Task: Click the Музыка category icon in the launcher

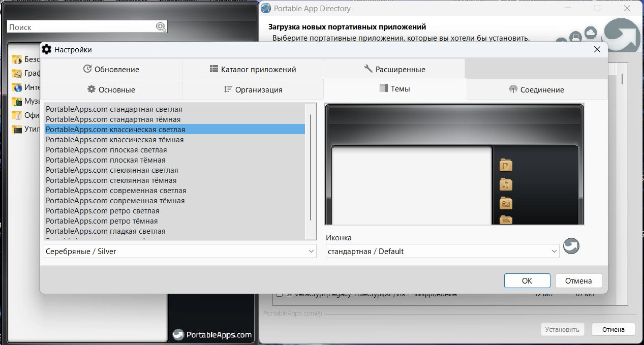Action: point(17,101)
